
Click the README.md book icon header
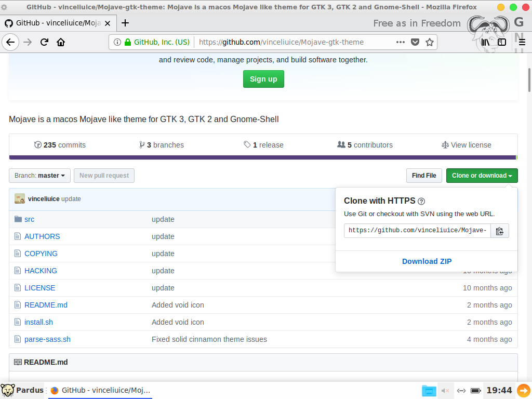(x=18, y=362)
